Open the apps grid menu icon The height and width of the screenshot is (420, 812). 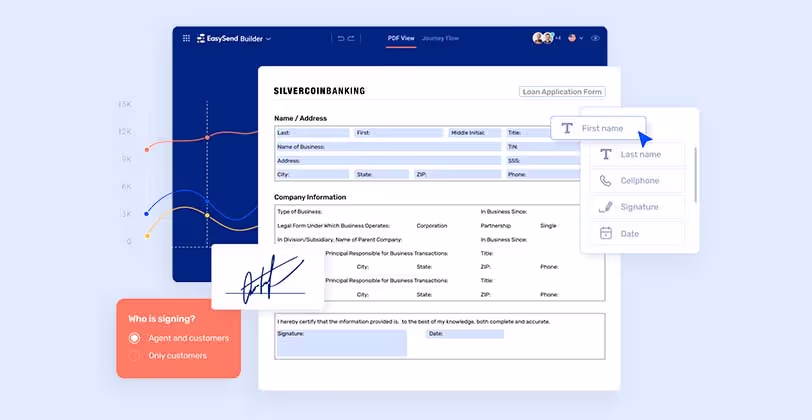pyautogui.click(x=186, y=38)
